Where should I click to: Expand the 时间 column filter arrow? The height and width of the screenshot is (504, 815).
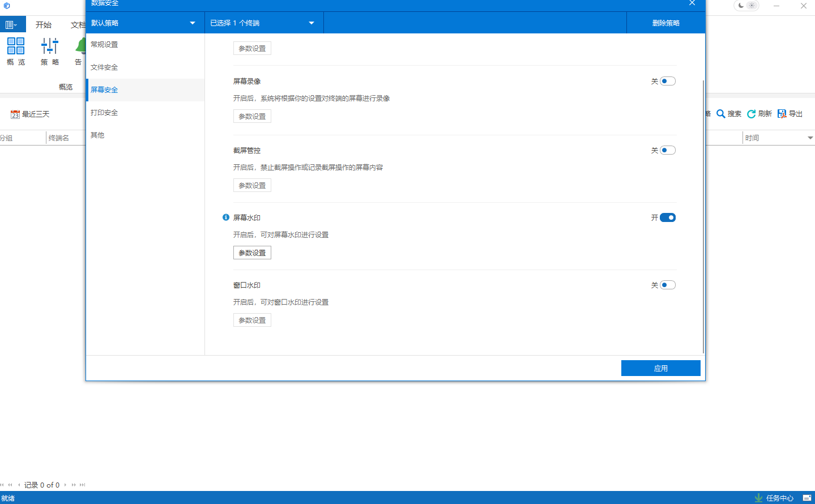(x=810, y=138)
